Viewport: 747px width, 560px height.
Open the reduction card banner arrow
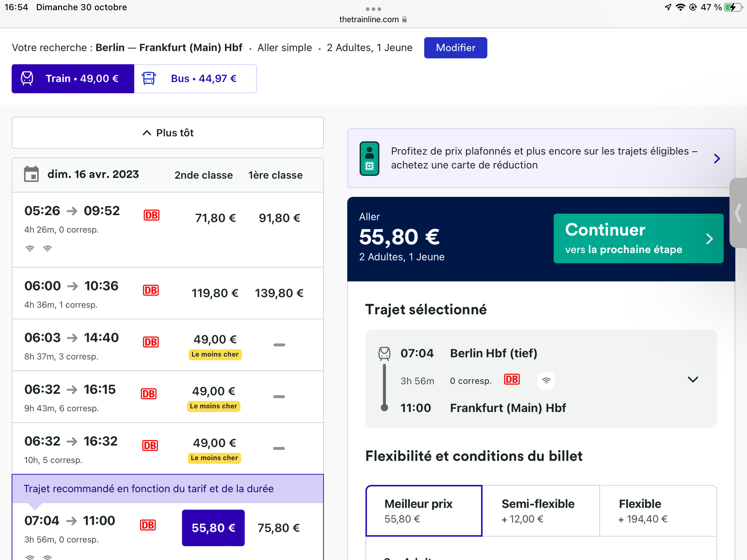[x=717, y=158]
